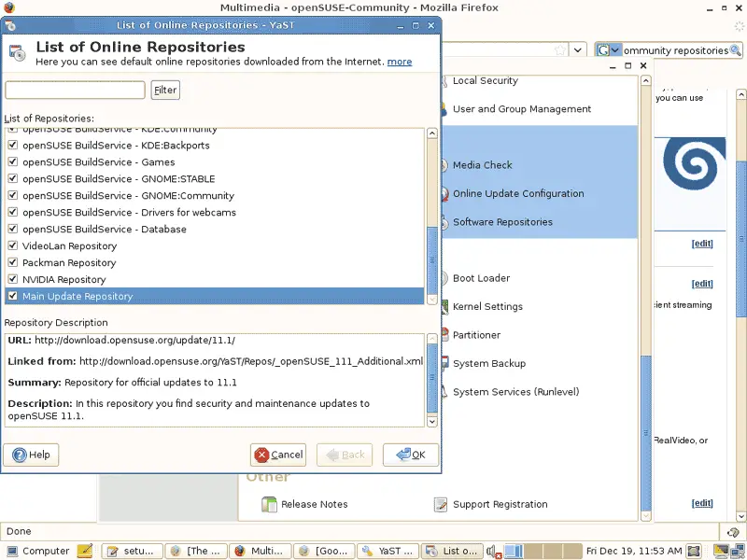The width and height of the screenshot is (747, 560).
Task: Click YaST control center scroll-up arrow
Action: coord(646,81)
